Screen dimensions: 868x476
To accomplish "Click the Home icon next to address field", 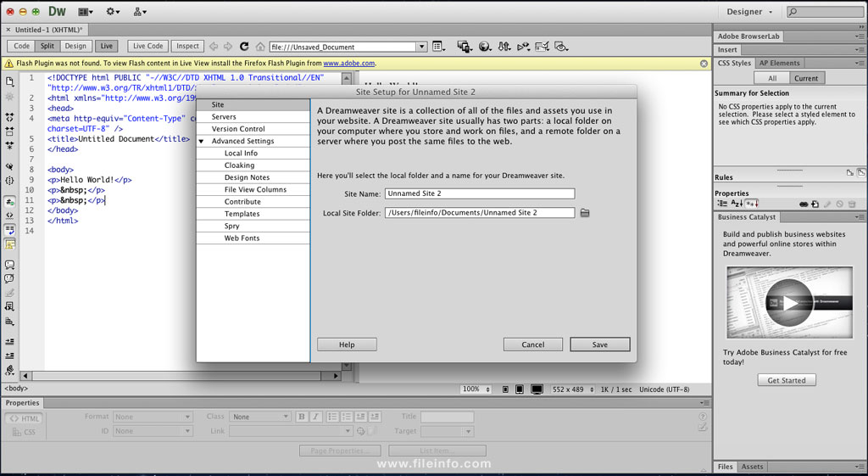I will [259, 47].
